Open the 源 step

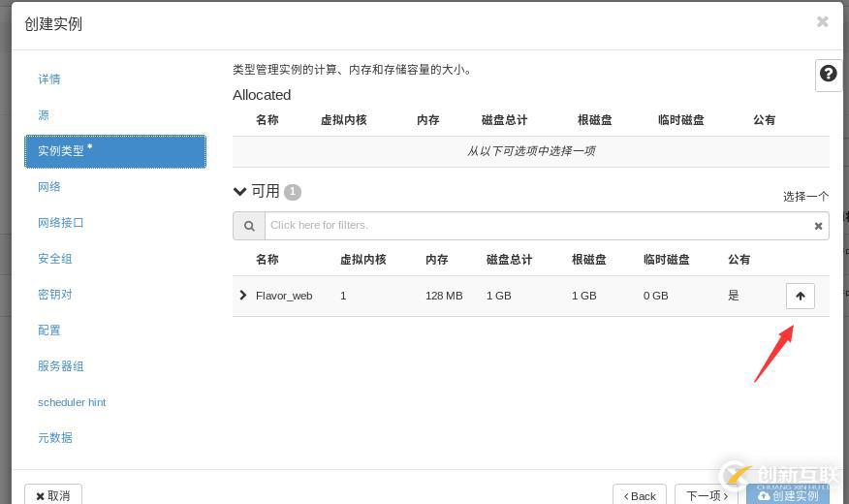44,114
